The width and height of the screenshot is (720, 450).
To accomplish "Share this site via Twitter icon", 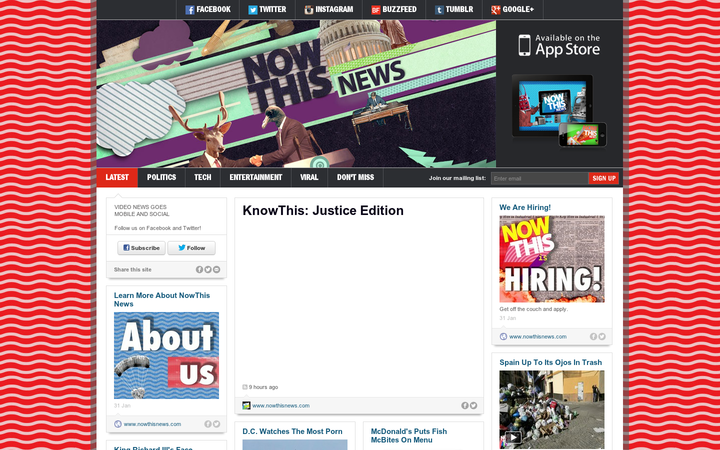I will coord(208,270).
